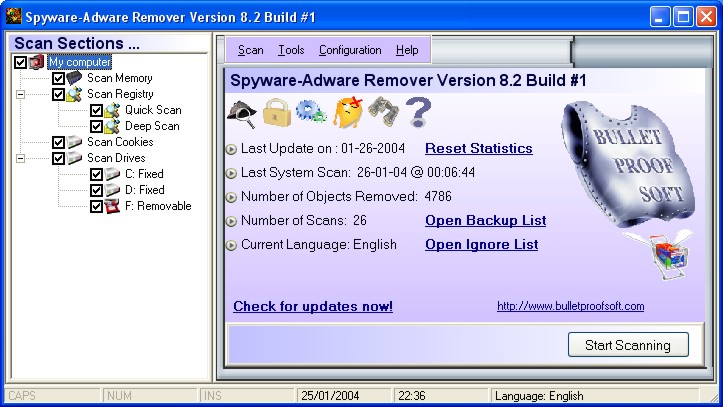This screenshot has width=723, height=407.
Task: Click the C: Fixed drive icon
Action: coord(112,174)
